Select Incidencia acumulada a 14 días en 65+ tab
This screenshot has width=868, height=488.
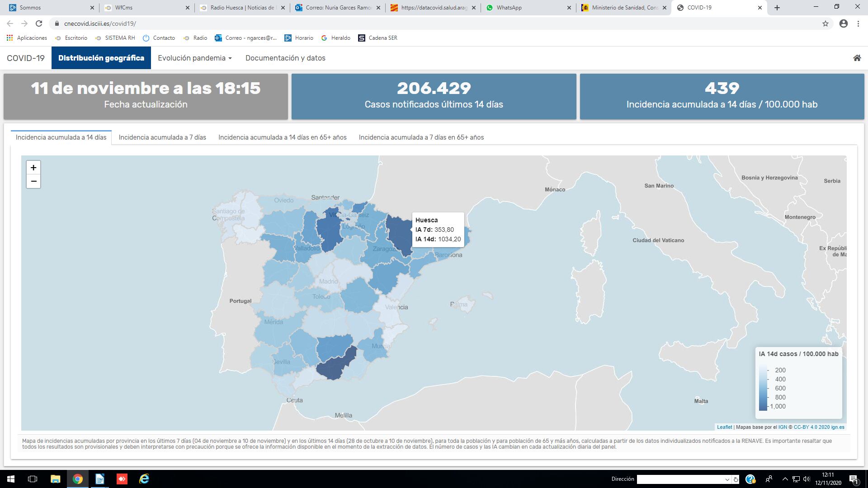point(282,137)
